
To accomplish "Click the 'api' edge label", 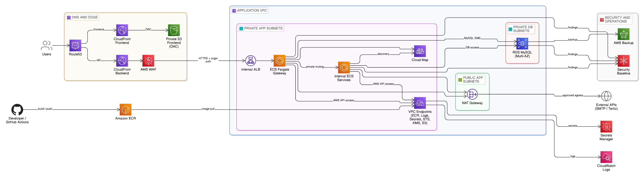I will pyautogui.click(x=99, y=60).
